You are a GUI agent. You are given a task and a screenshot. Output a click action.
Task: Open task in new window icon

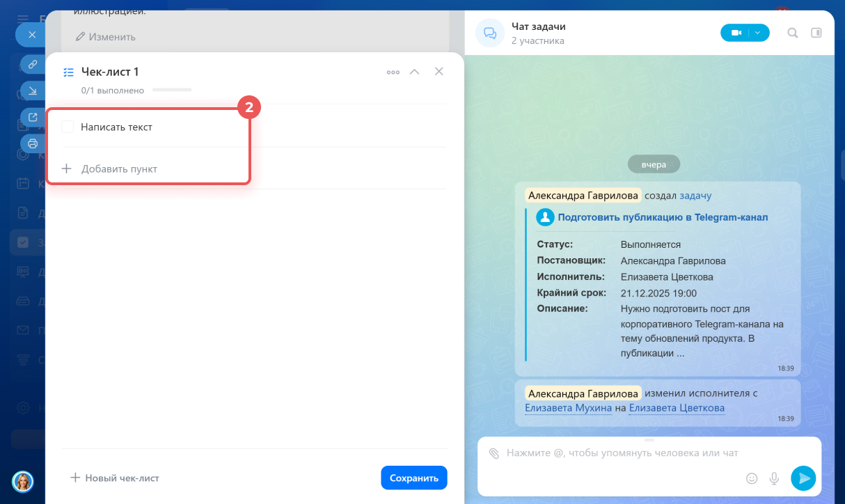(33, 117)
